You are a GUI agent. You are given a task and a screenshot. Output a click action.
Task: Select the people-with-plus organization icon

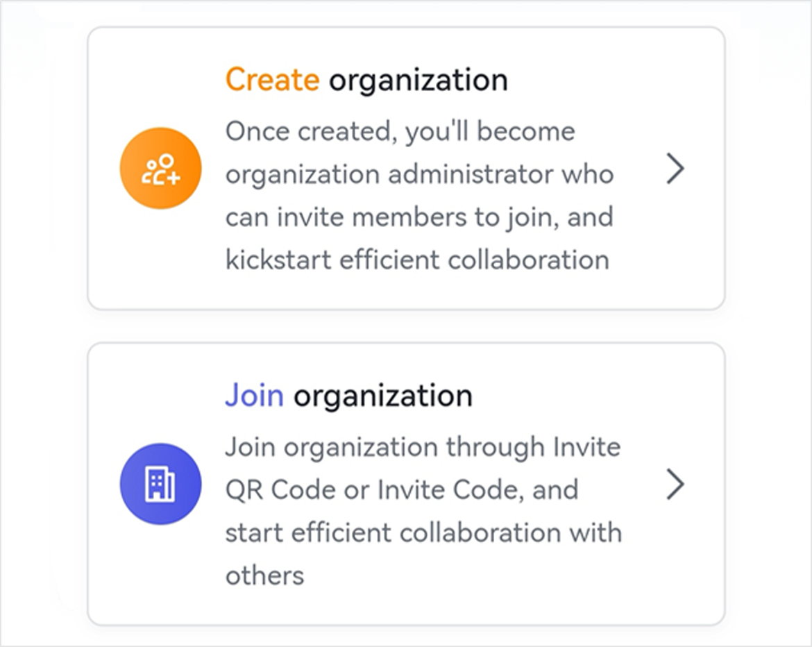160,168
